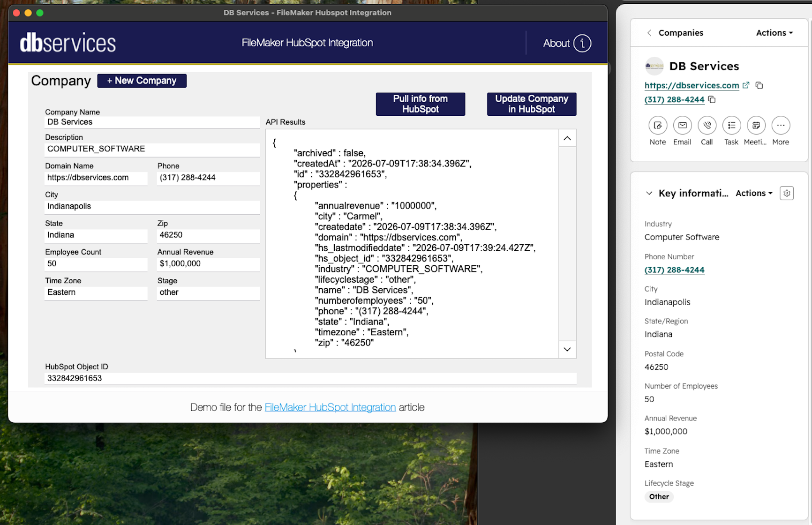The width and height of the screenshot is (812, 525).
Task: Click header phone link (317) 288-4244
Action: [x=674, y=99]
